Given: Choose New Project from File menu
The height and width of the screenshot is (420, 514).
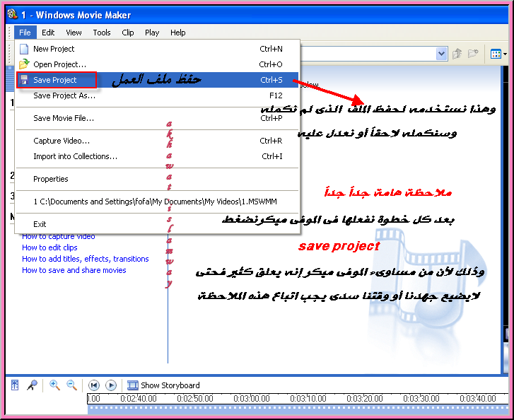Looking at the screenshot, I should click(158, 49).
